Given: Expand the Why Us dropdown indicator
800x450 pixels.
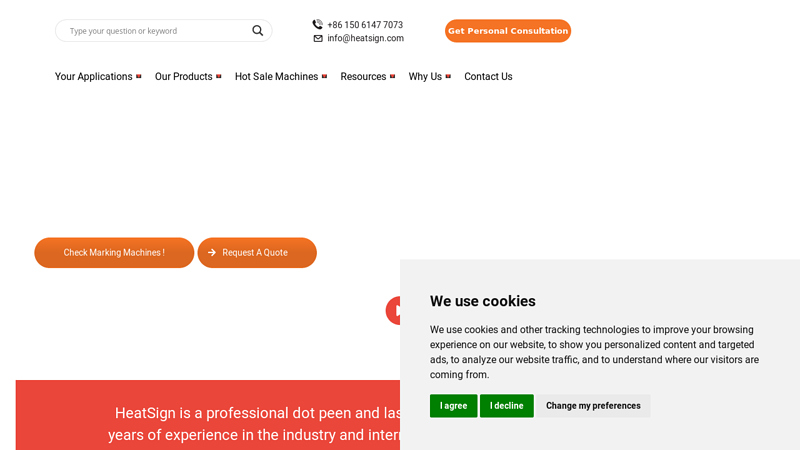Looking at the screenshot, I should tap(448, 77).
